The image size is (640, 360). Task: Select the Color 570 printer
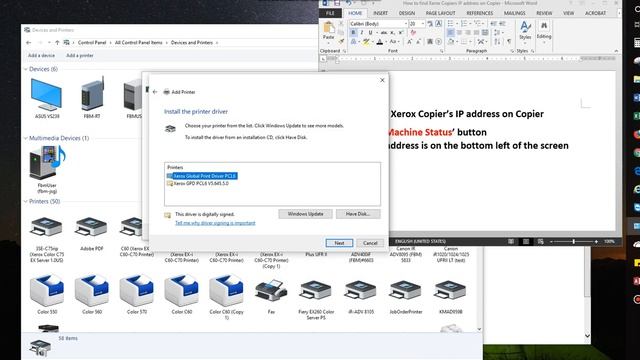[x=137, y=294]
